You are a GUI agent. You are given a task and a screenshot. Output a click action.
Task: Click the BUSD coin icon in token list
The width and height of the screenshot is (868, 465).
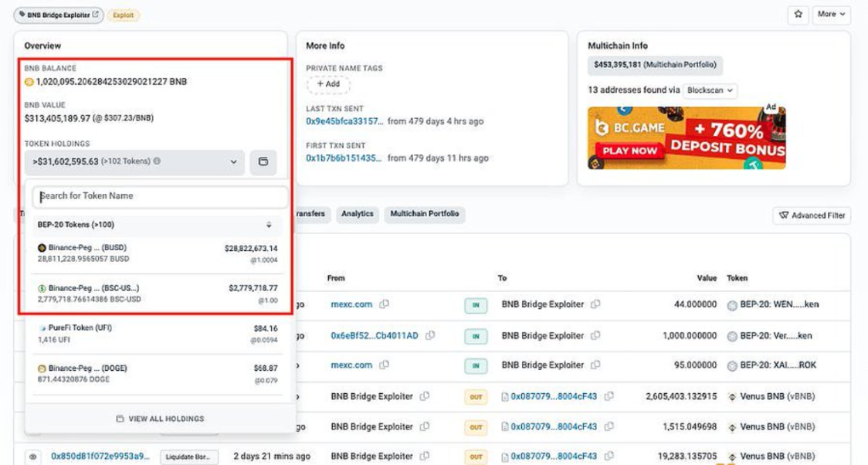pyautogui.click(x=42, y=248)
